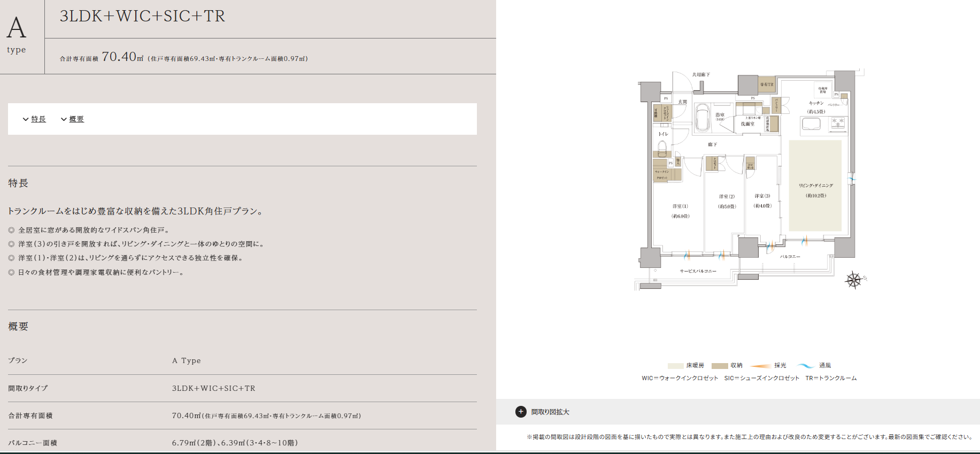The width and height of the screenshot is (980, 454).
Task: Click the toilet icon in the トイレ room
Action: 662,148
